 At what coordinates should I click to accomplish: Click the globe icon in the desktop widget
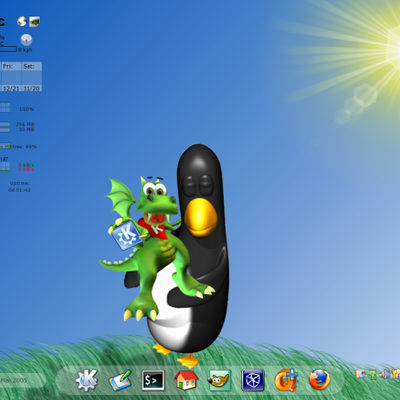pyautogui.click(x=22, y=21)
